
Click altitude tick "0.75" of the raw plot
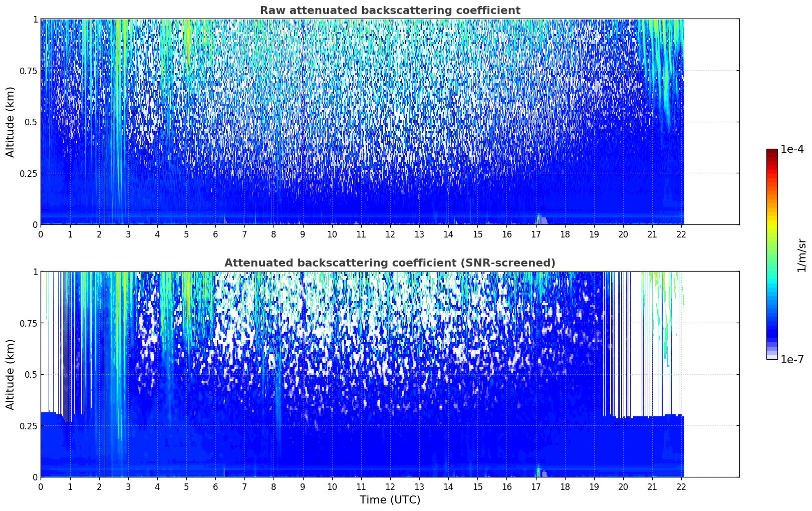pyautogui.click(x=28, y=71)
